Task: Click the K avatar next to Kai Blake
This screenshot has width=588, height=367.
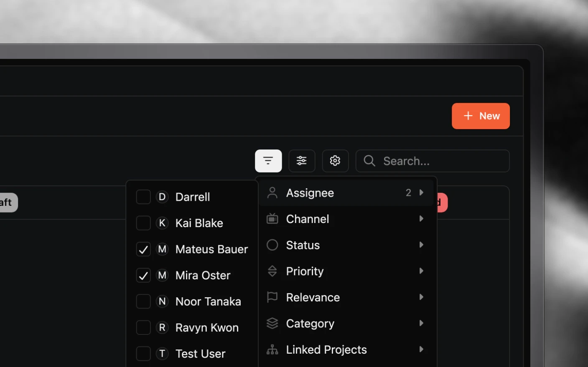Action: click(162, 223)
